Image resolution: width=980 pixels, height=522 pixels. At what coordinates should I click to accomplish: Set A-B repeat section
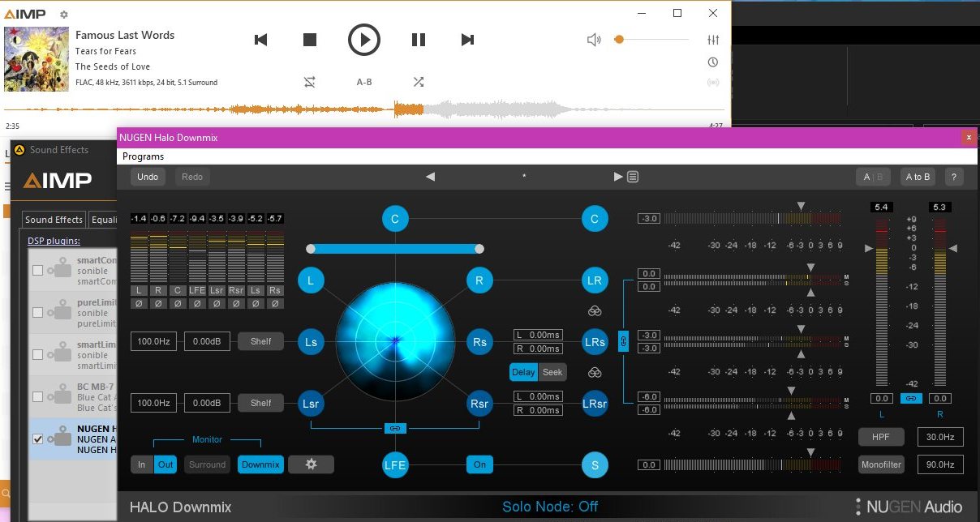pyautogui.click(x=364, y=82)
